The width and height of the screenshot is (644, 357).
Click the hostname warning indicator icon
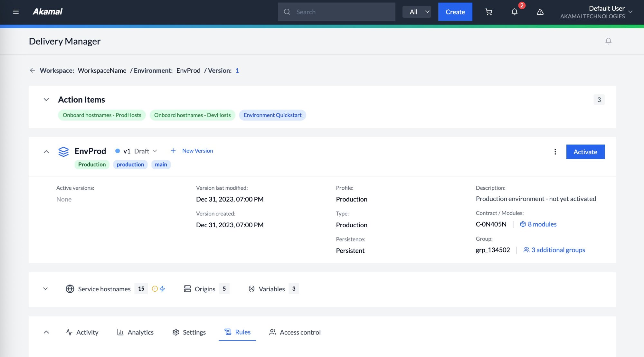click(155, 289)
